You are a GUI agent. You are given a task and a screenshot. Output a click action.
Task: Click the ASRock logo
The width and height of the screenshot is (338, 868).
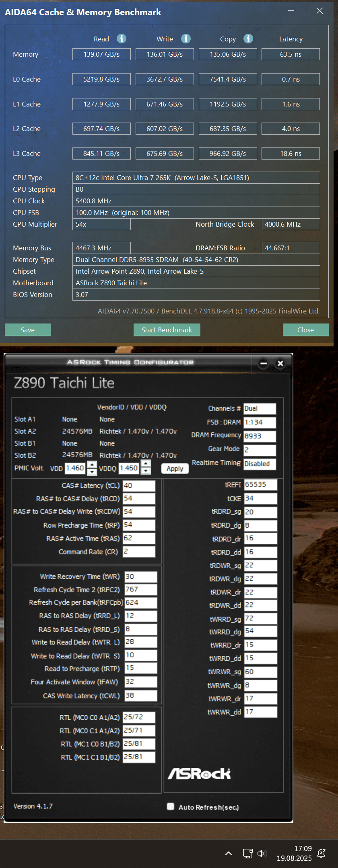pyautogui.click(x=199, y=774)
